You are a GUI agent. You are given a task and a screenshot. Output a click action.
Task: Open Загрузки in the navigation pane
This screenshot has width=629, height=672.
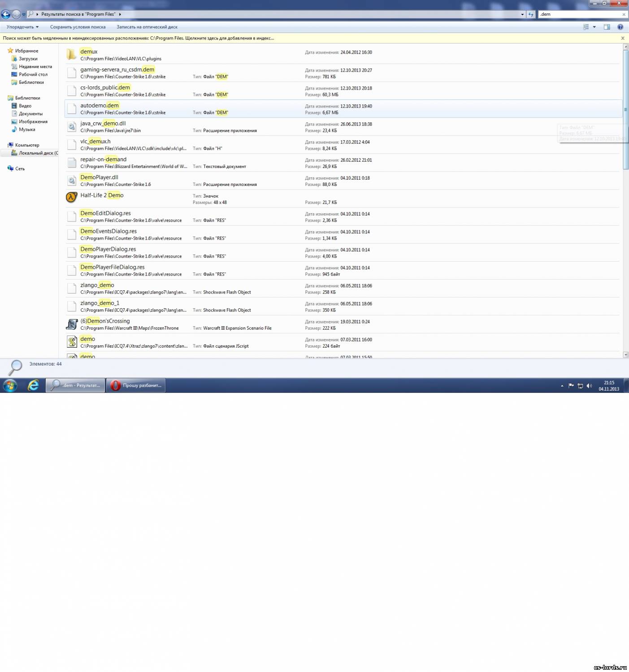[28, 59]
